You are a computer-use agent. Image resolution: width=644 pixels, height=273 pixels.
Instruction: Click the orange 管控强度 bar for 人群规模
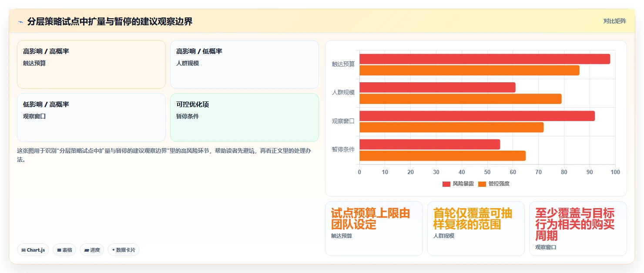click(x=460, y=98)
